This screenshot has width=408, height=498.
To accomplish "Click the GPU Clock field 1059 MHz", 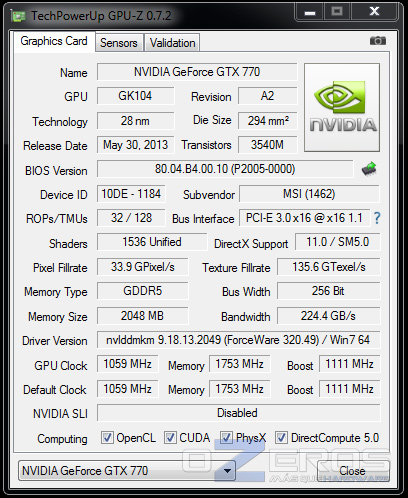I will coord(128,364).
